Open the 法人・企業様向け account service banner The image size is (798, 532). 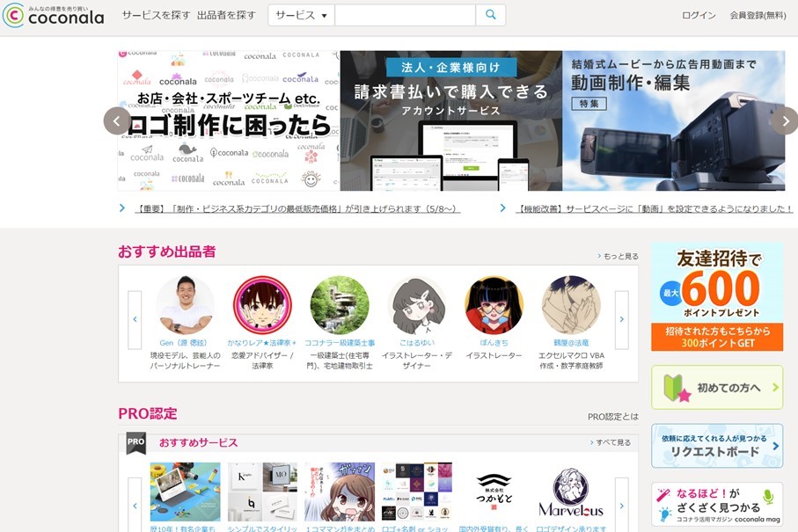pos(451,120)
